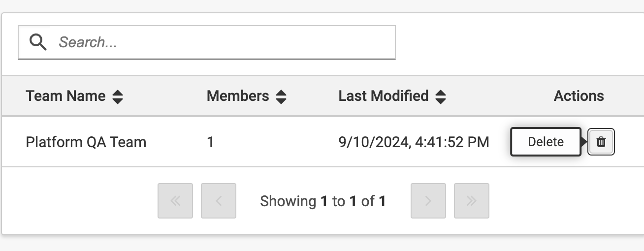The width and height of the screenshot is (644, 251).
Task: Click the Delete tooltip label
Action: coord(546,142)
